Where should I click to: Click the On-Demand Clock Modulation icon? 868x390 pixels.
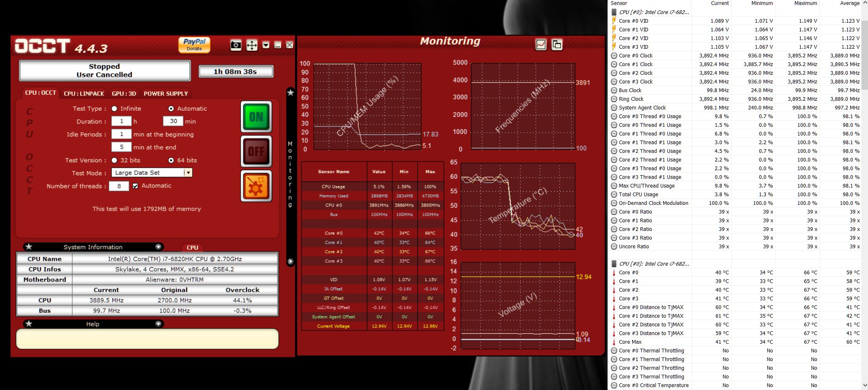coord(614,203)
